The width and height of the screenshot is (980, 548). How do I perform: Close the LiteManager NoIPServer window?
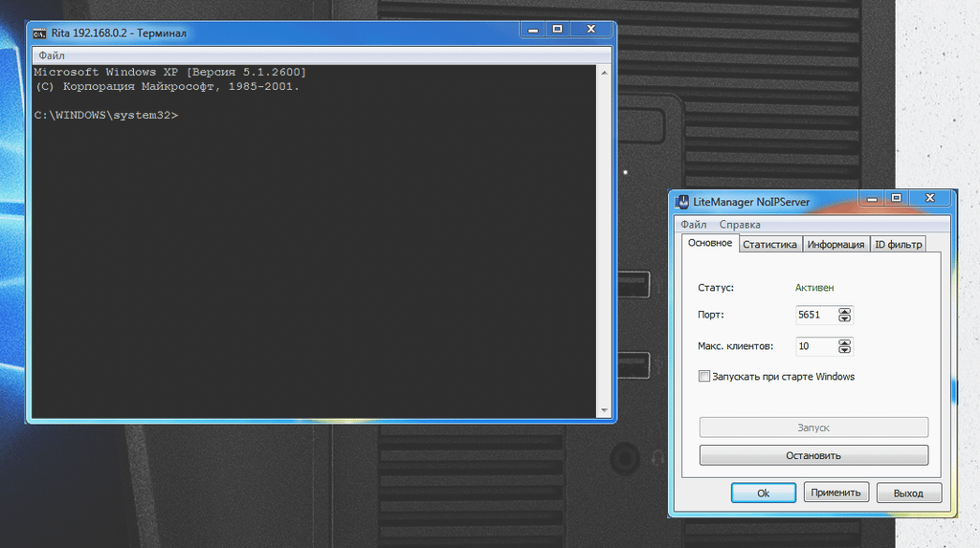coord(930,198)
